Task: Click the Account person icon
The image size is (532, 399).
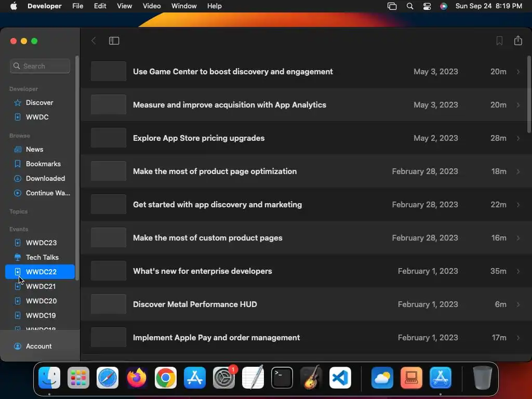Action: pyautogui.click(x=18, y=346)
